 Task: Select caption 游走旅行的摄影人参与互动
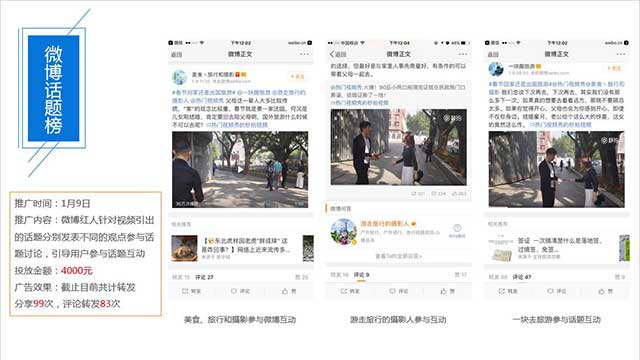pyautogui.click(x=398, y=320)
